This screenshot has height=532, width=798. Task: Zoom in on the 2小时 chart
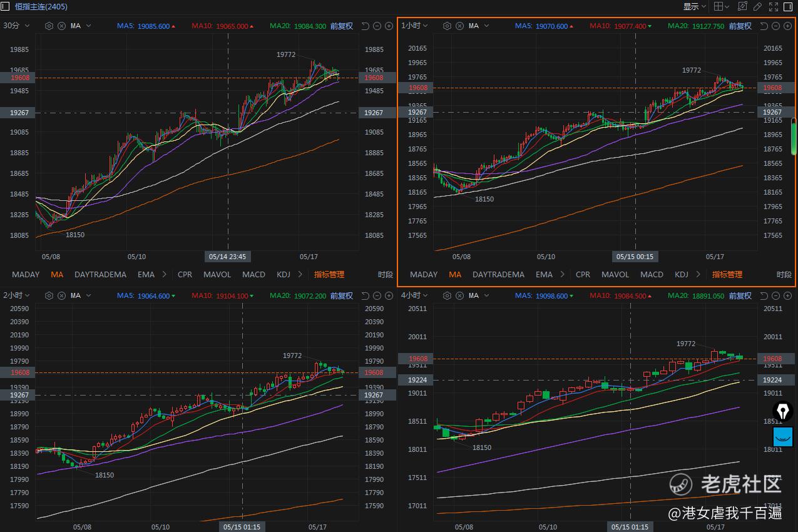point(389,295)
